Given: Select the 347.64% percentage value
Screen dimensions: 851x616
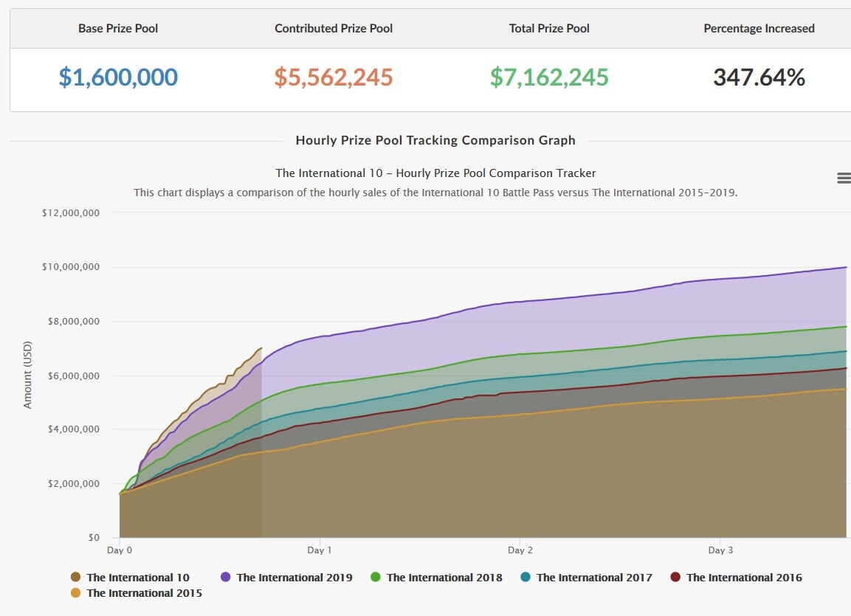Looking at the screenshot, I should 759,77.
